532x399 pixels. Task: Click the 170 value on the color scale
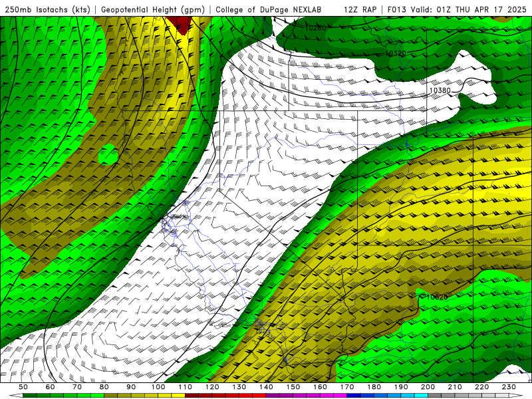coord(347,387)
